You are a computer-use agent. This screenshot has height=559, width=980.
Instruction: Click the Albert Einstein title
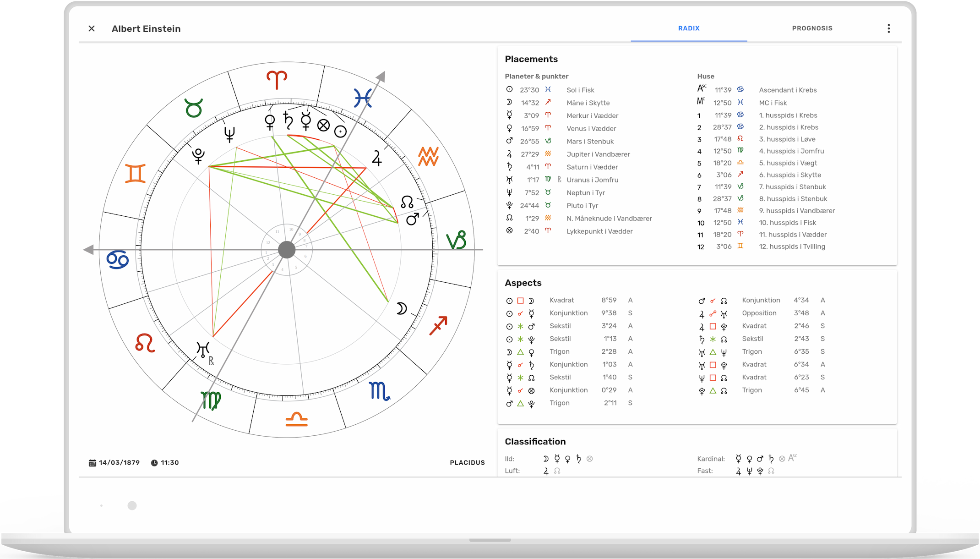(146, 29)
